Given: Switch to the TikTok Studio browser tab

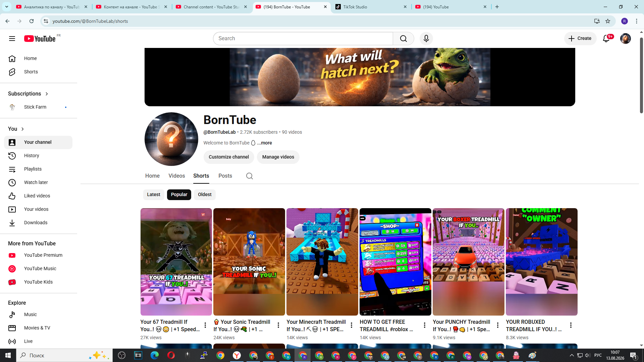Looking at the screenshot, I should coord(371,7).
